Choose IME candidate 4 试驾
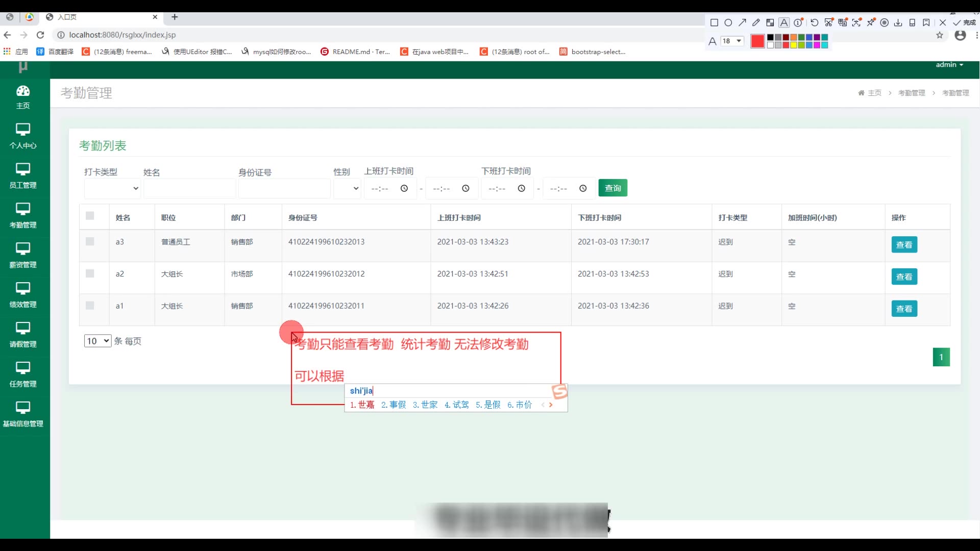The height and width of the screenshot is (551, 980). click(x=457, y=405)
